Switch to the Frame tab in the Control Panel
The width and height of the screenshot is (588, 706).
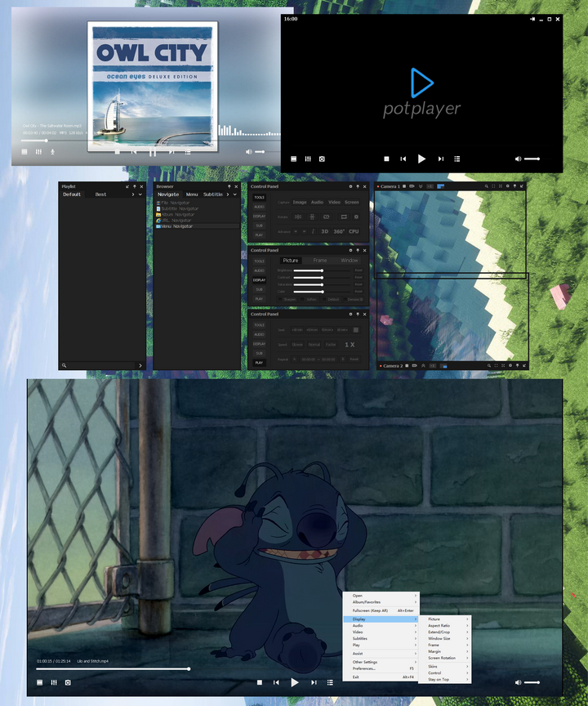(320, 260)
